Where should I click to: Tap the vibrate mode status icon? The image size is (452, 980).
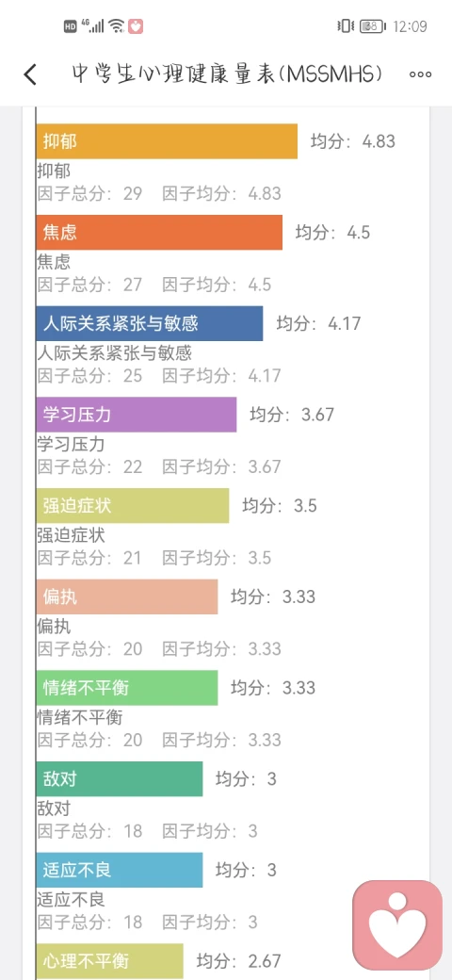point(345,26)
